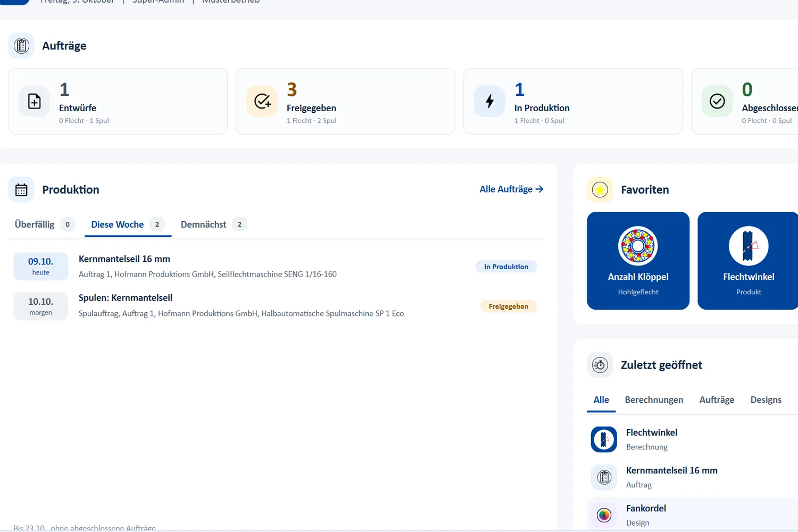Open the Spulen: Kernmantelseil production row
Image resolution: width=798 pixels, height=532 pixels.
click(x=276, y=306)
